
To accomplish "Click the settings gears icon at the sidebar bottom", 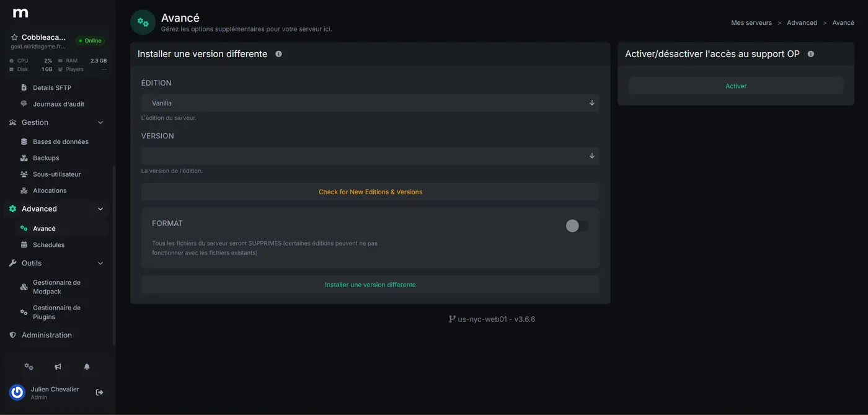I will 29,367.
